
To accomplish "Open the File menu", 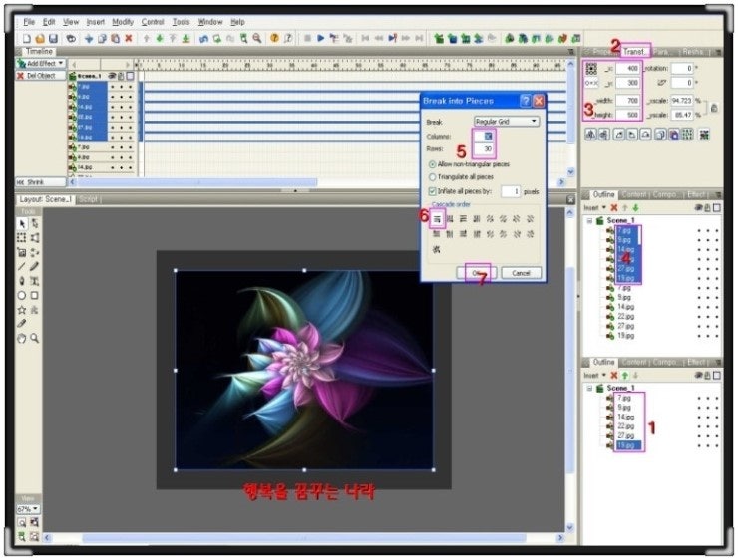I will pos(29,22).
